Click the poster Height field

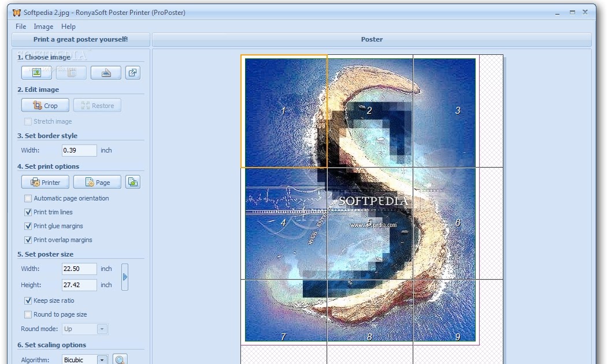coord(79,285)
